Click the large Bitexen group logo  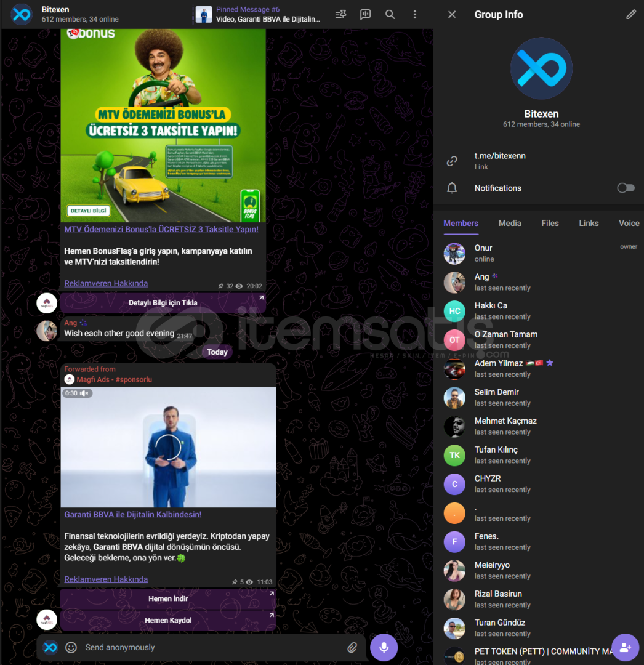click(x=541, y=68)
